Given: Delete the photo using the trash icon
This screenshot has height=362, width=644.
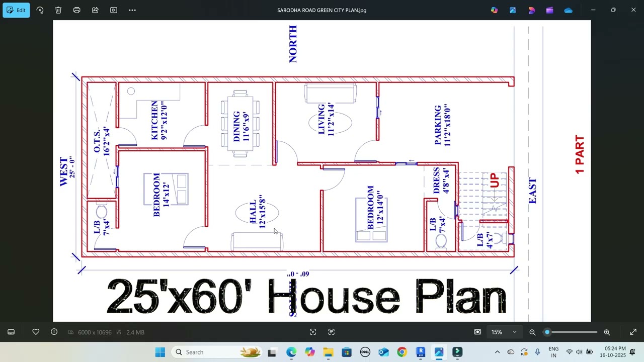Looking at the screenshot, I should coord(58,10).
